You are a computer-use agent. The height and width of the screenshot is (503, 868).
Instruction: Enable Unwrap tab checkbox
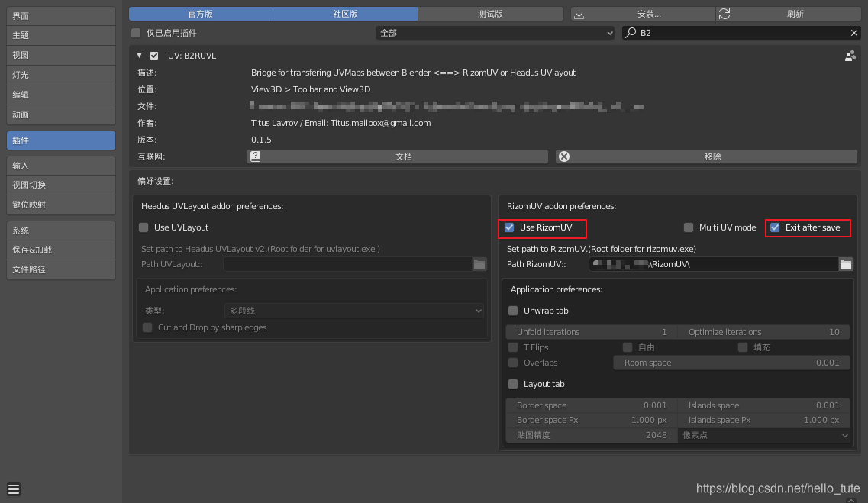[x=513, y=311]
